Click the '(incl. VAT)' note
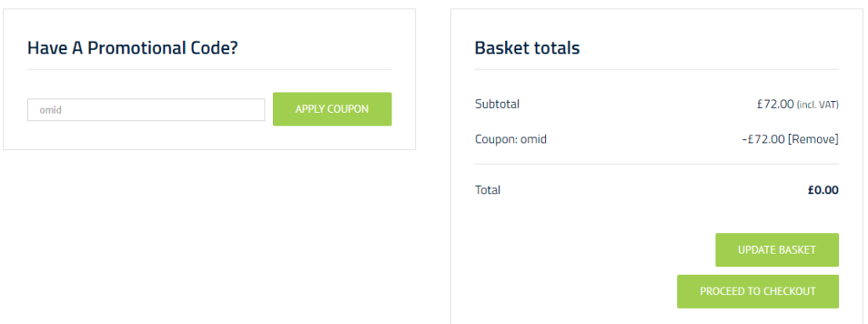This screenshot has height=324, width=868. click(x=818, y=104)
